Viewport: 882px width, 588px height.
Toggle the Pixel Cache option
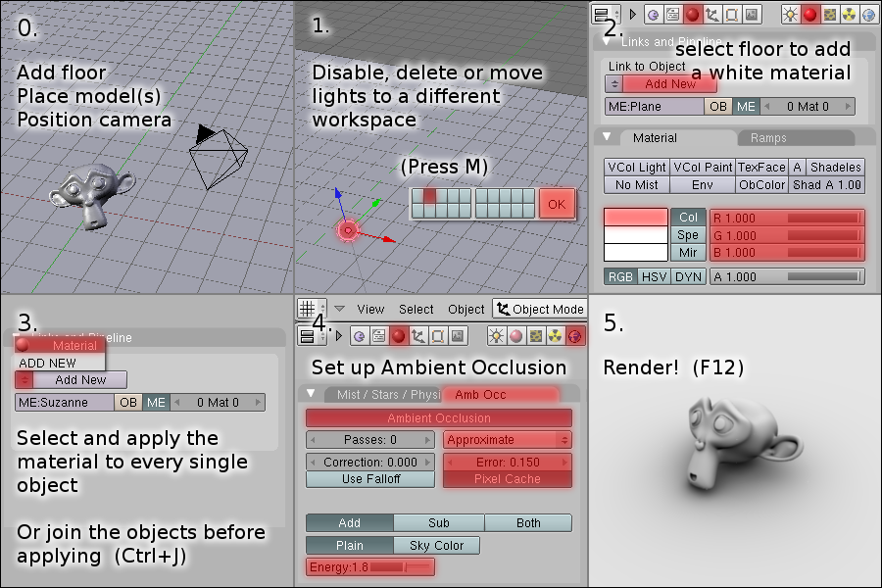pyautogui.click(x=508, y=479)
